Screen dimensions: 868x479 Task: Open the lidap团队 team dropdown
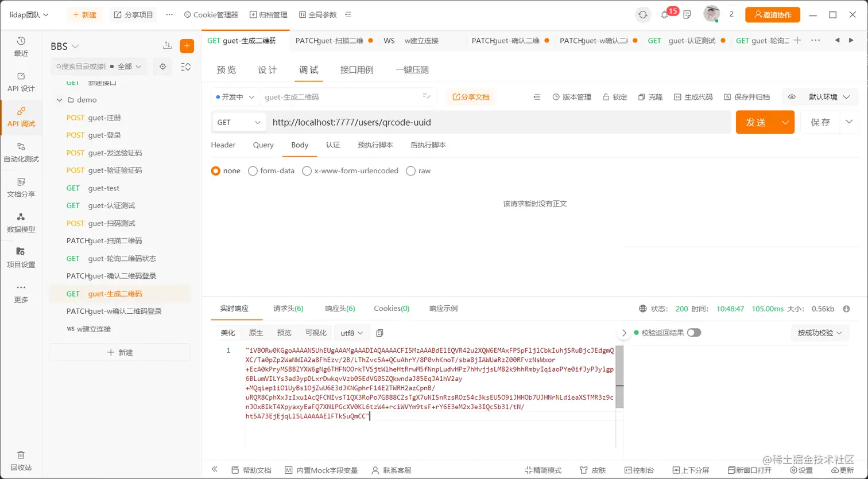(29, 15)
